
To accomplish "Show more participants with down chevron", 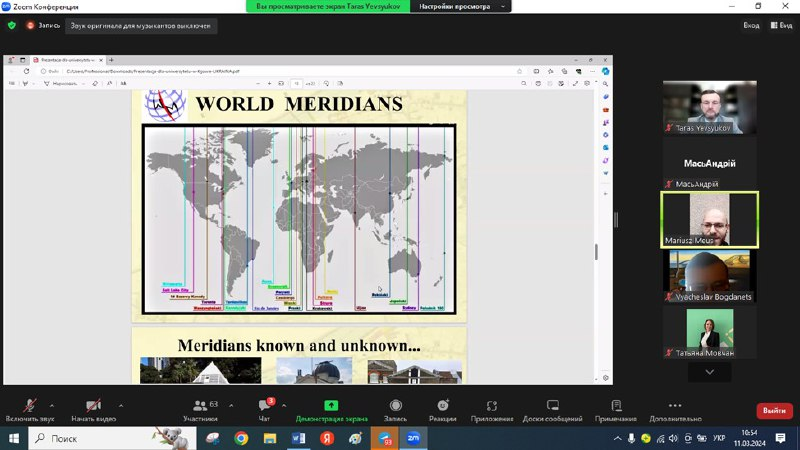I will tap(710, 372).
